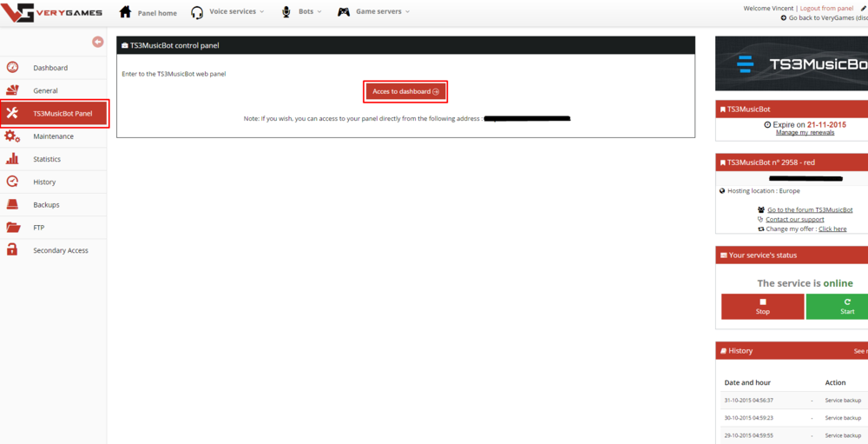Click the TS3MusicBot banner image
Viewport: 868px width, 444px height.
792,63
